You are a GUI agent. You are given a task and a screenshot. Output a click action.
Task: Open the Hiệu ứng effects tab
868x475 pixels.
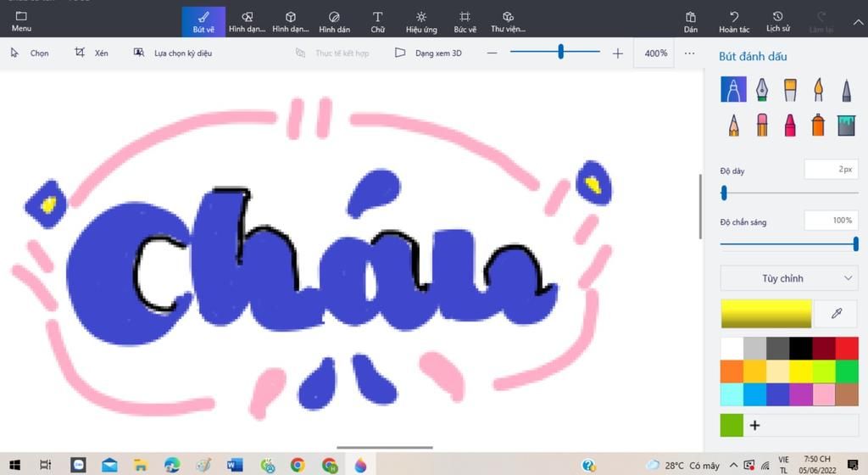coord(421,22)
